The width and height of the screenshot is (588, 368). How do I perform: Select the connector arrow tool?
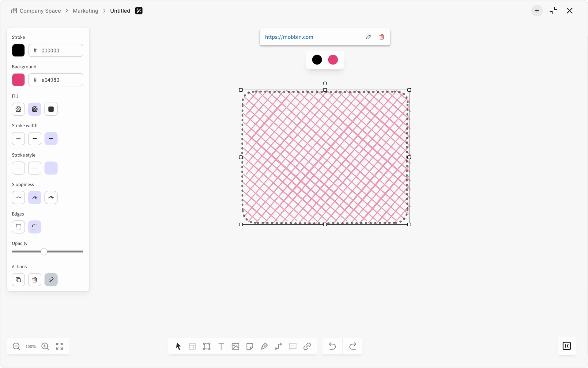coord(278,346)
